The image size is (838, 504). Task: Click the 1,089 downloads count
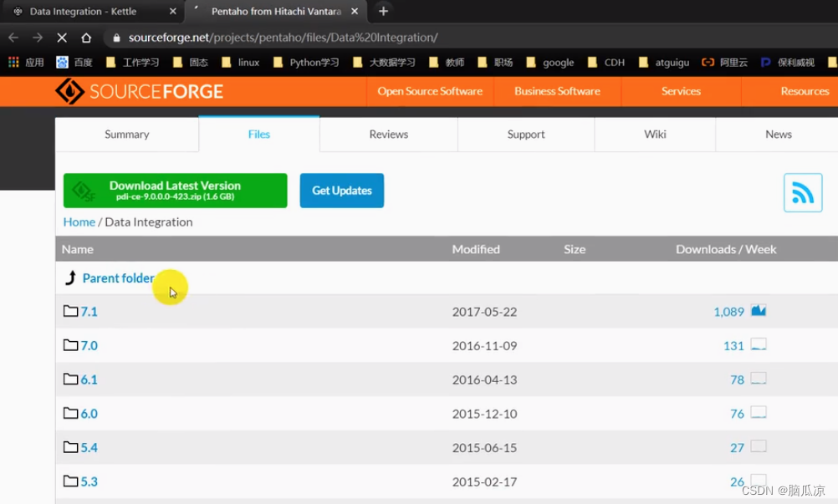click(729, 312)
